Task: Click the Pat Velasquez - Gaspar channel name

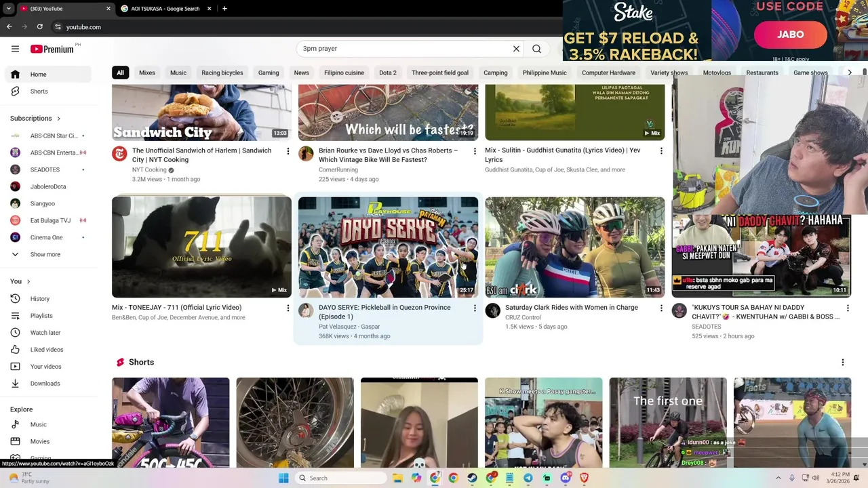Action: pos(349,327)
